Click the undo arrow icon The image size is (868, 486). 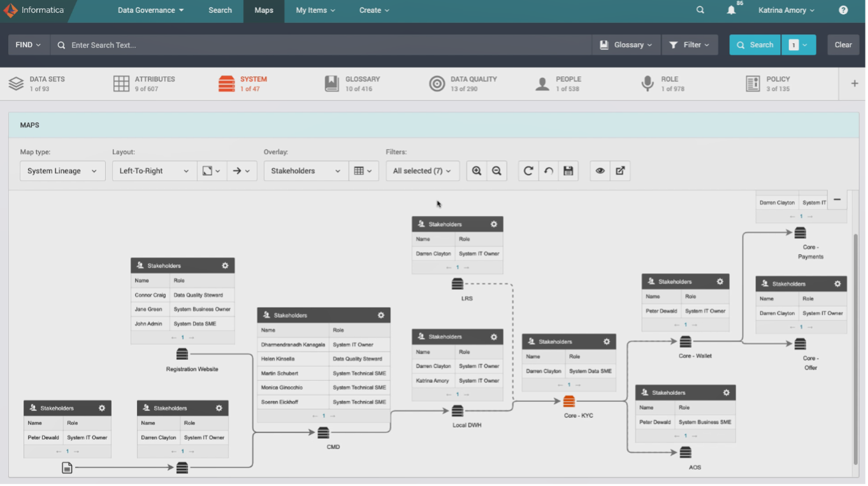[548, 171]
